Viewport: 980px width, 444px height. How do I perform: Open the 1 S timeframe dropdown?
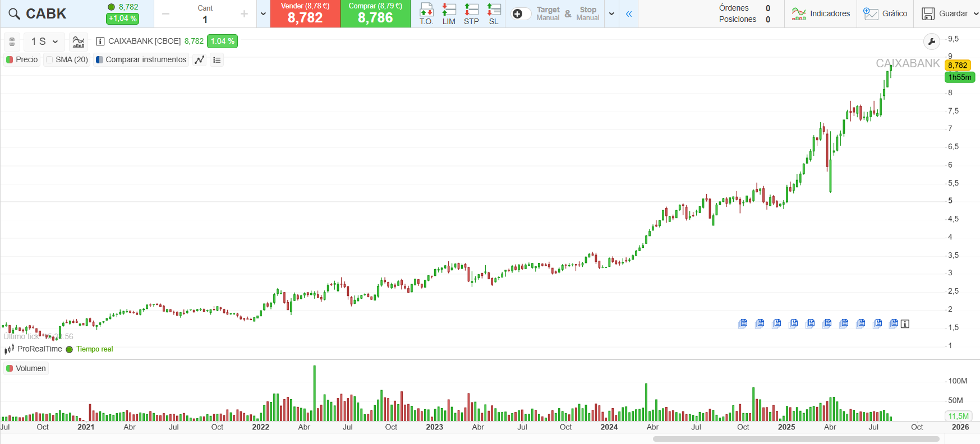(44, 41)
